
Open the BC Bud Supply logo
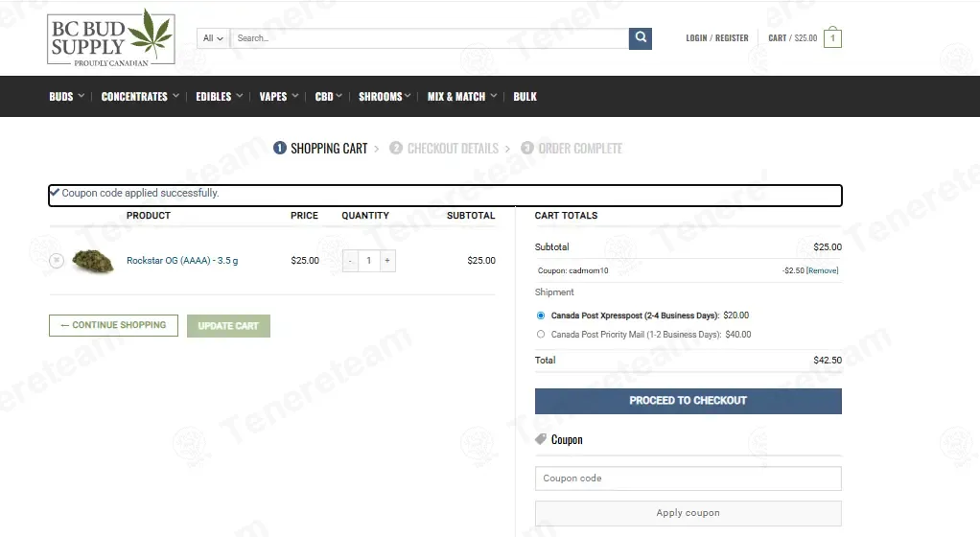[111, 38]
